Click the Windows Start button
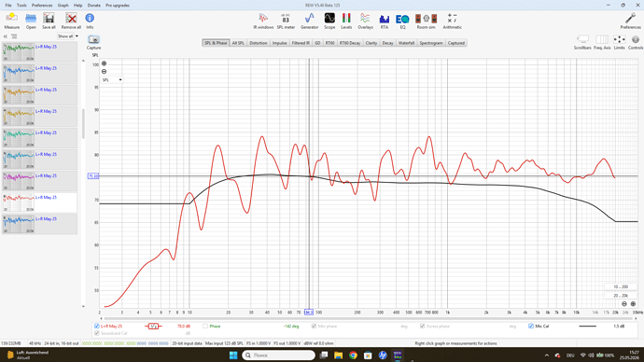Viewport: 644px width, 362px height. (x=233, y=355)
